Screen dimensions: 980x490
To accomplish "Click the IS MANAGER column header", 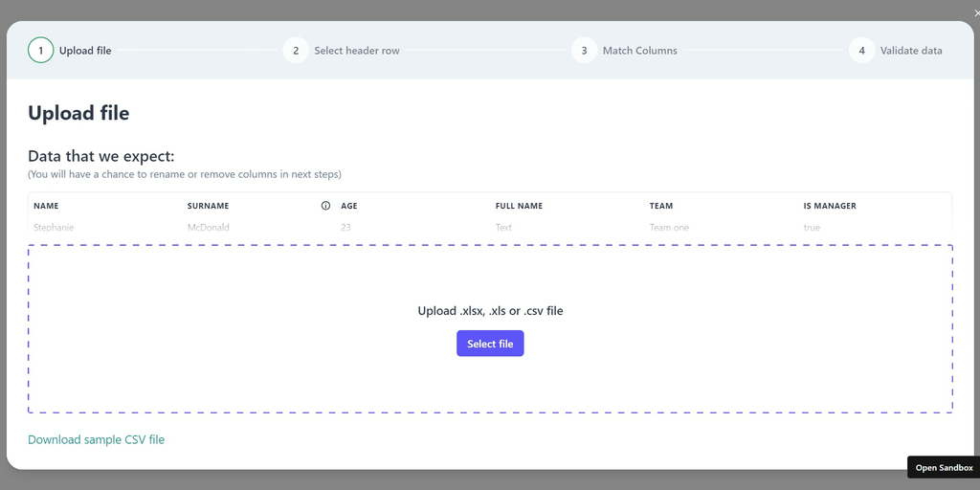I will pos(830,206).
